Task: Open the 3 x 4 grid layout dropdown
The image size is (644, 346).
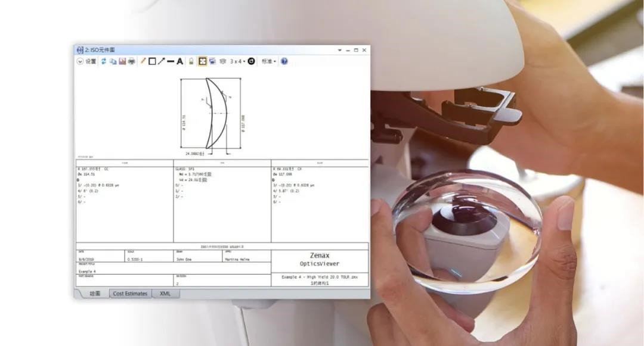Action: click(x=237, y=61)
